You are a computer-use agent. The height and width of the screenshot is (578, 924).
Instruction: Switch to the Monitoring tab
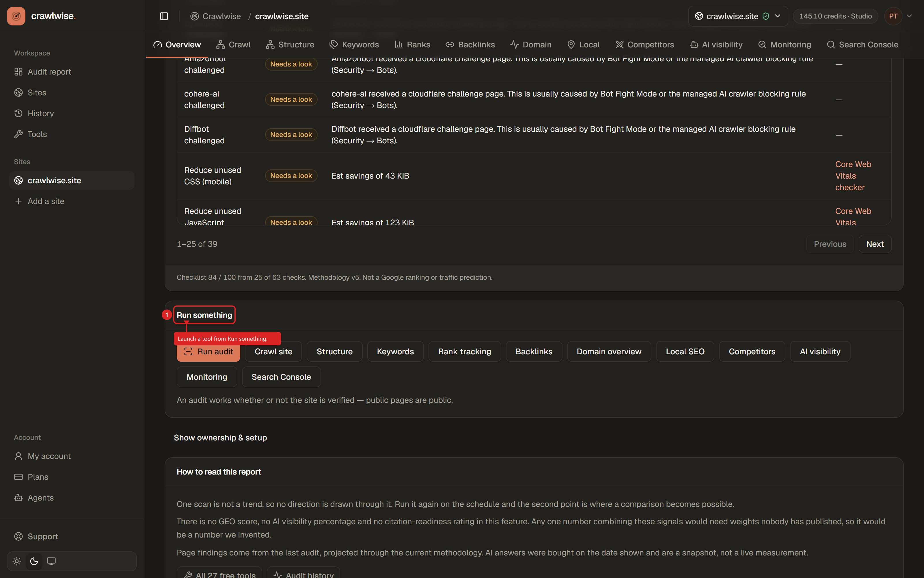coord(785,45)
